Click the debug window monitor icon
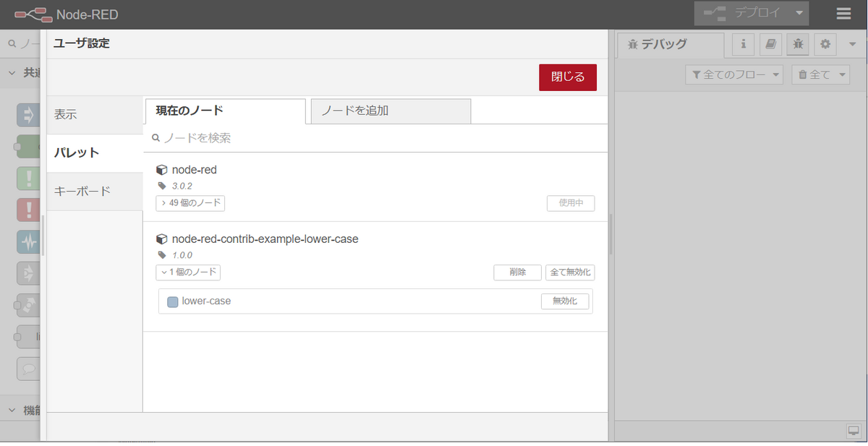The image size is (868, 446). [x=853, y=431]
